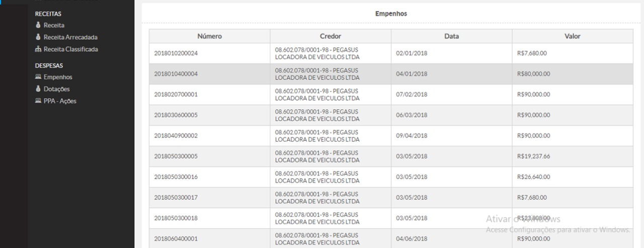Click the Empenhos icon in the sidebar
Screen dimensions: 644x248
(38, 77)
